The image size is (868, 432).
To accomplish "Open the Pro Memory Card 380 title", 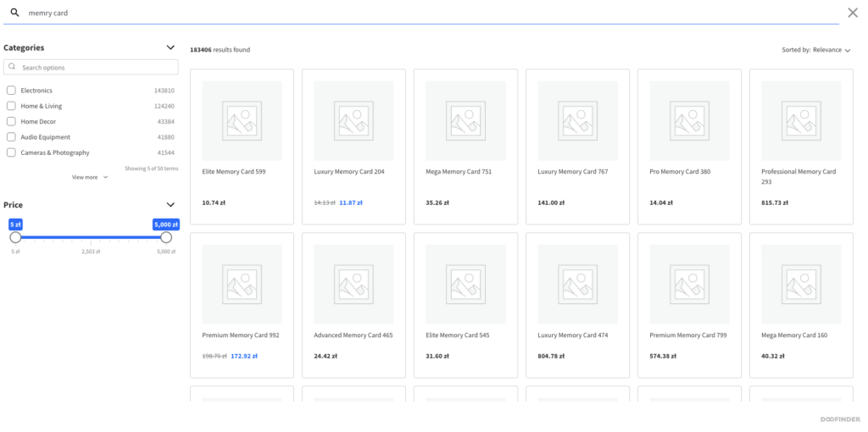I will click(x=680, y=171).
